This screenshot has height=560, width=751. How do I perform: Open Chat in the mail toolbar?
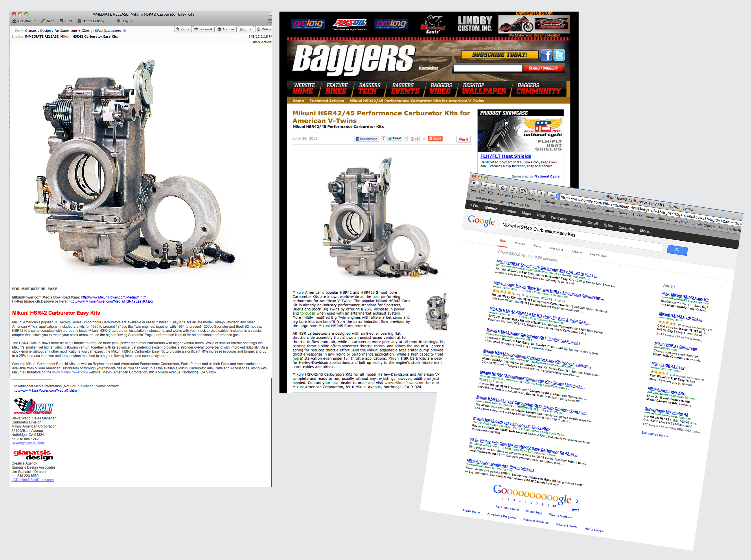click(x=66, y=21)
